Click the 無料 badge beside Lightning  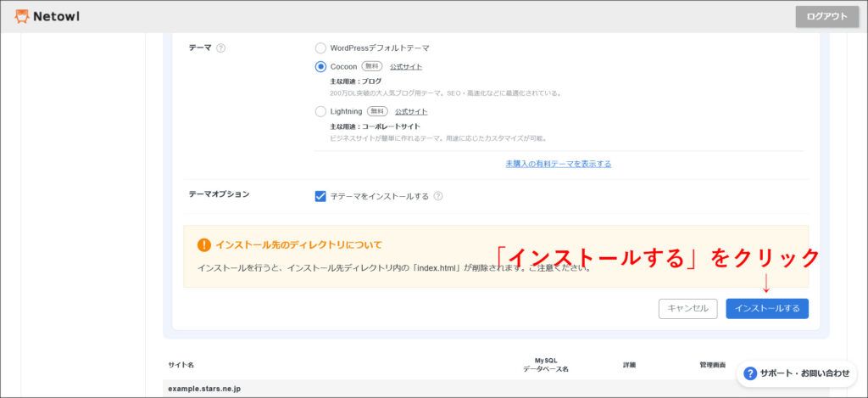377,111
